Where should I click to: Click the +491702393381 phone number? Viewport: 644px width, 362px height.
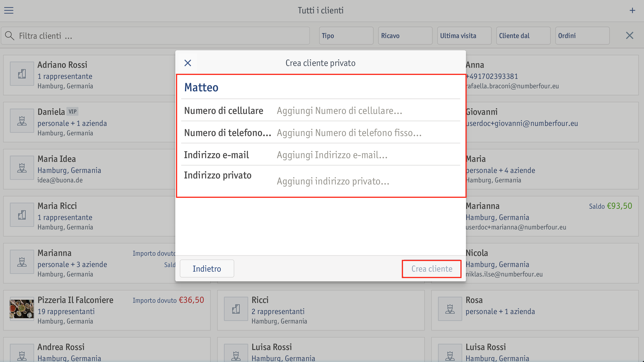492,76
